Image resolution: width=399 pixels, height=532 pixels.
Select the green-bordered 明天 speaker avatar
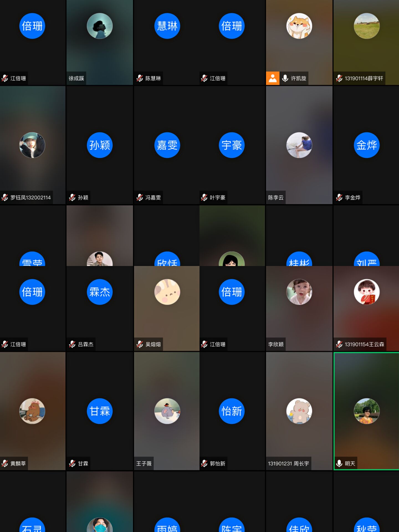[x=367, y=411]
